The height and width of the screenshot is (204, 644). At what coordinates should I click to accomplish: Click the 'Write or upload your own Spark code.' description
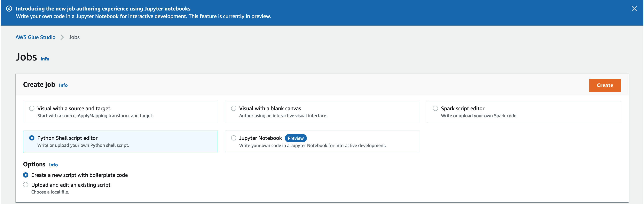(x=479, y=116)
